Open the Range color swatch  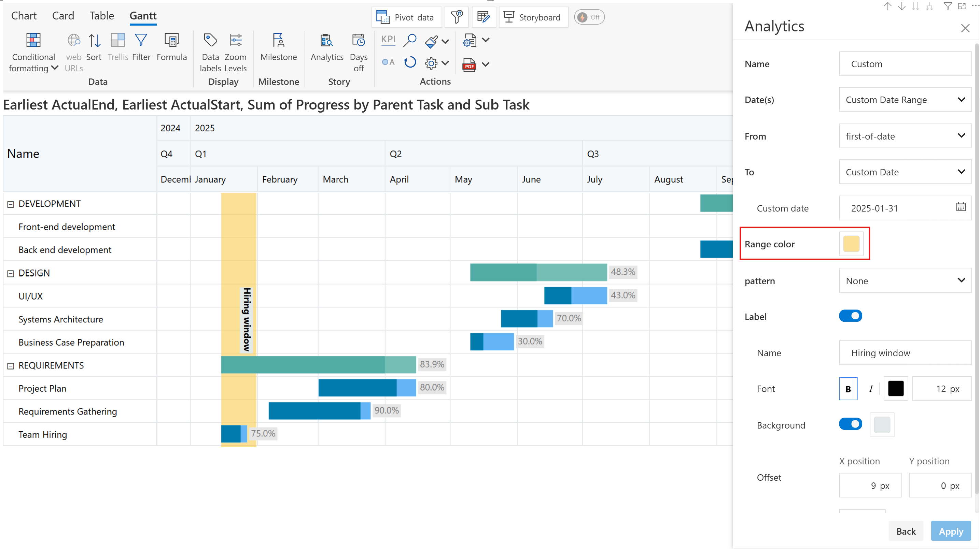pos(851,244)
